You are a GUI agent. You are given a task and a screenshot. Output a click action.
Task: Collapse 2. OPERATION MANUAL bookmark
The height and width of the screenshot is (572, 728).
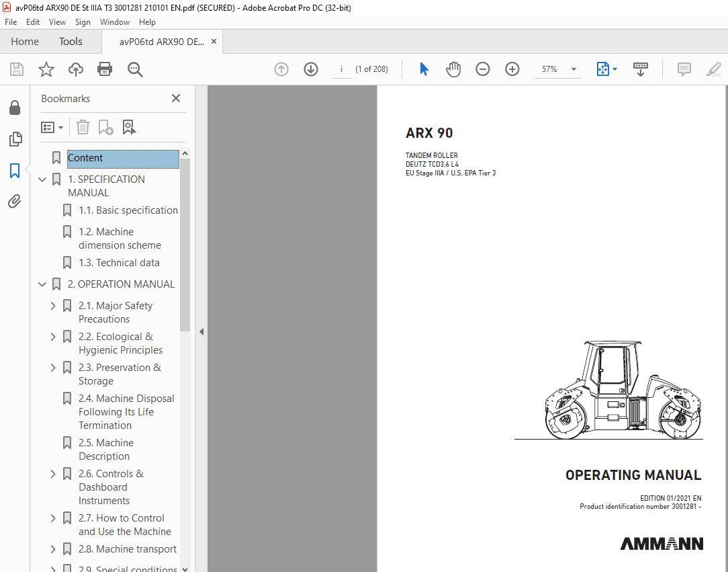pyautogui.click(x=42, y=284)
